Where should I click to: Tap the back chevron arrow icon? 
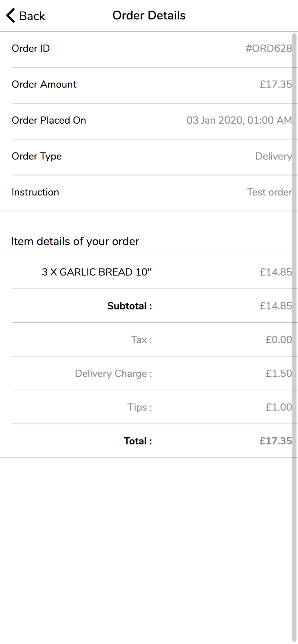(x=11, y=15)
